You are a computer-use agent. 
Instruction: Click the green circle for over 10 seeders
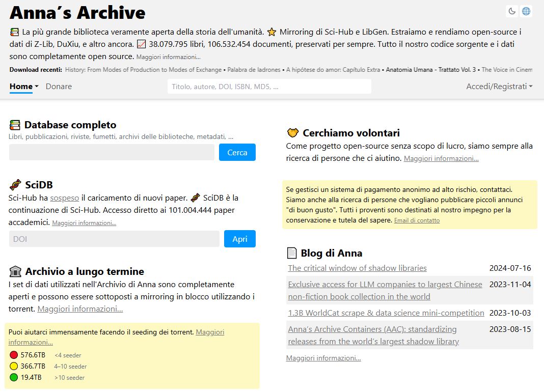click(14, 377)
